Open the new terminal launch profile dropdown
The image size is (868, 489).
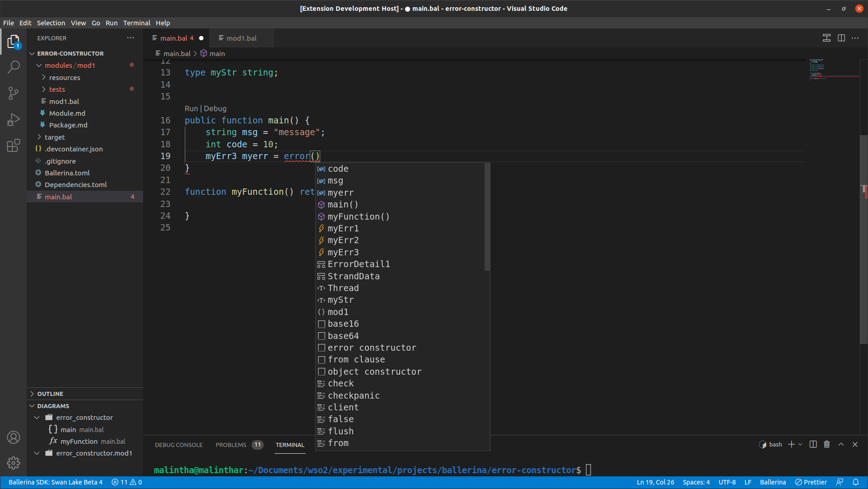tap(800, 444)
